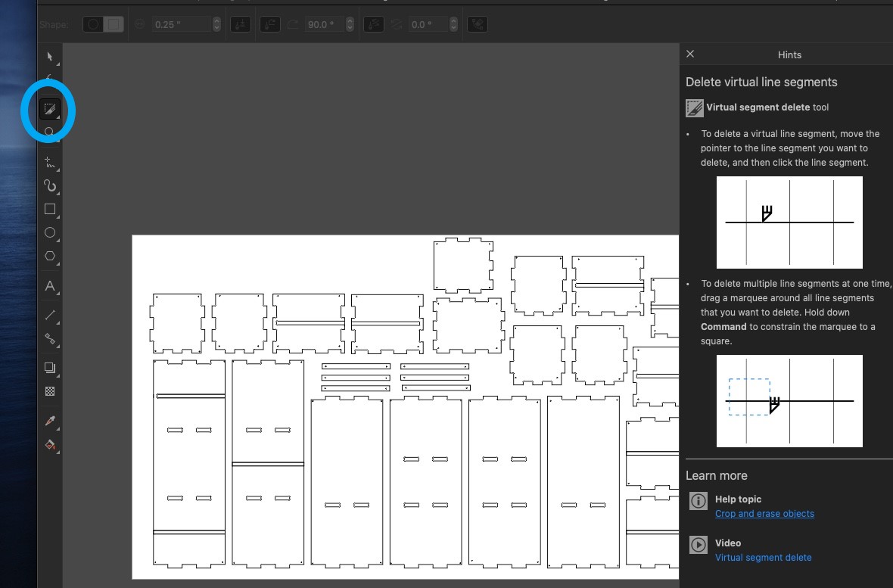Click the Video label text
The image size is (893, 588).
728,543
